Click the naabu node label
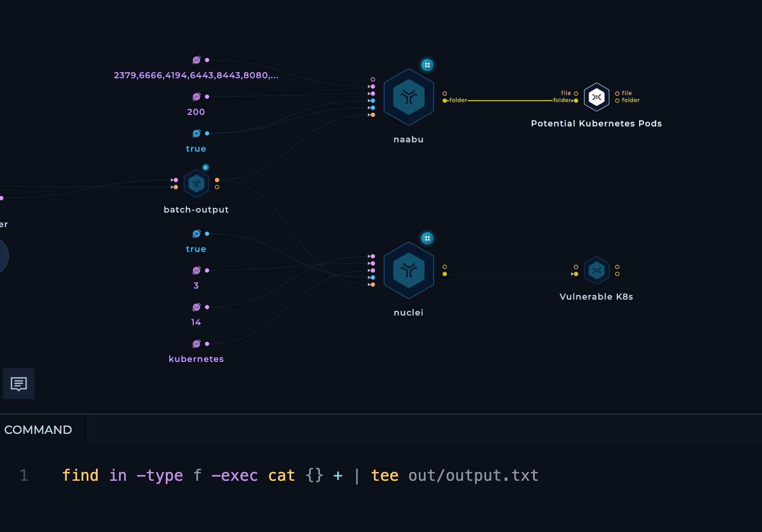The image size is (762, 532). click(409, 140)
